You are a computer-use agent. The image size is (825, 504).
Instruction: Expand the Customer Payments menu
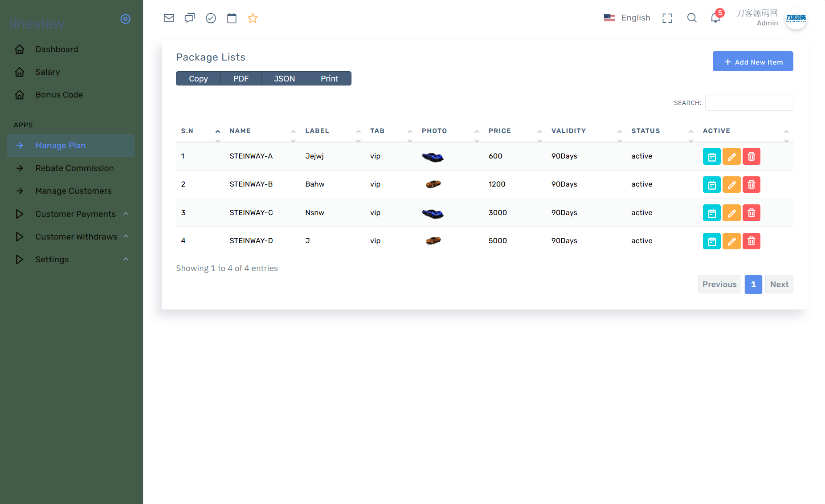point(125,214)
